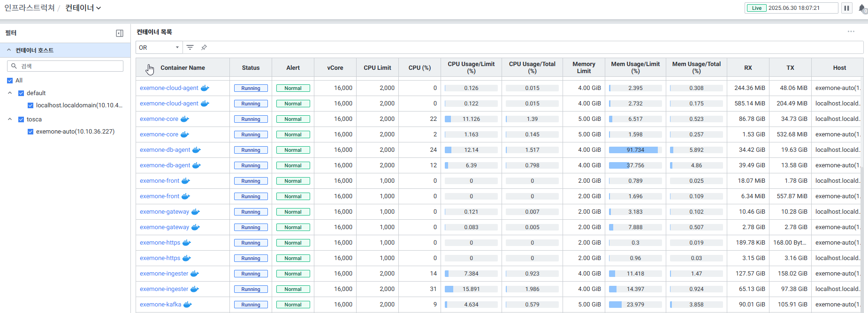Viewport: 868px width, 313px height.
Task: Sort by CPU (%) column header
Action: tap(419, 68)
